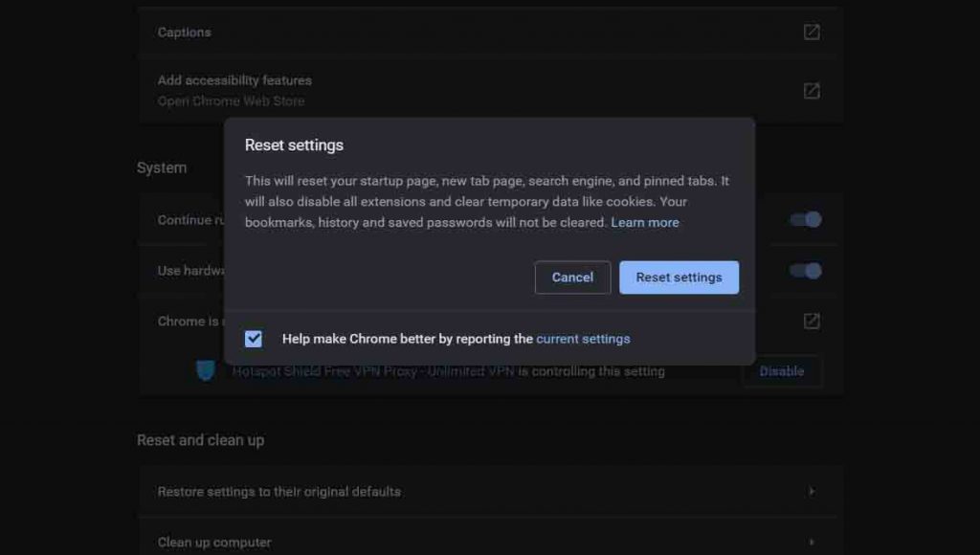Disable the Use hardware acceleration toggle
Image resolution: width=980 pixels, height=555 pixels.
click(x=805, y=270)
